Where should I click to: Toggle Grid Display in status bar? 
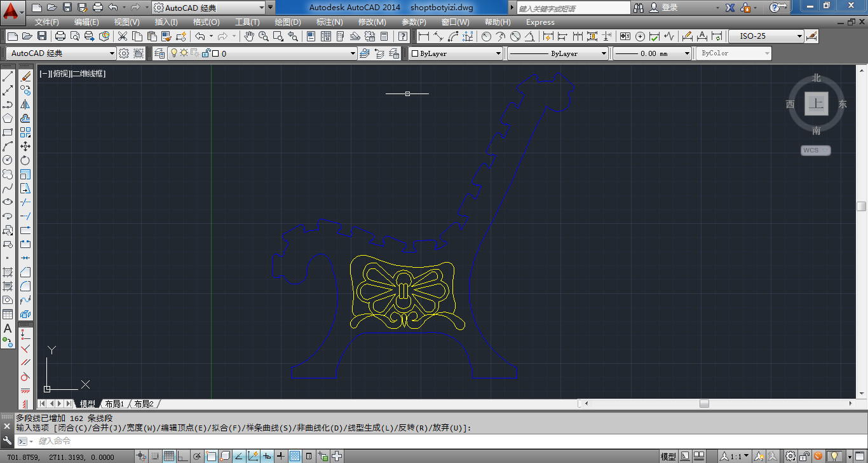tap(169, 456)
